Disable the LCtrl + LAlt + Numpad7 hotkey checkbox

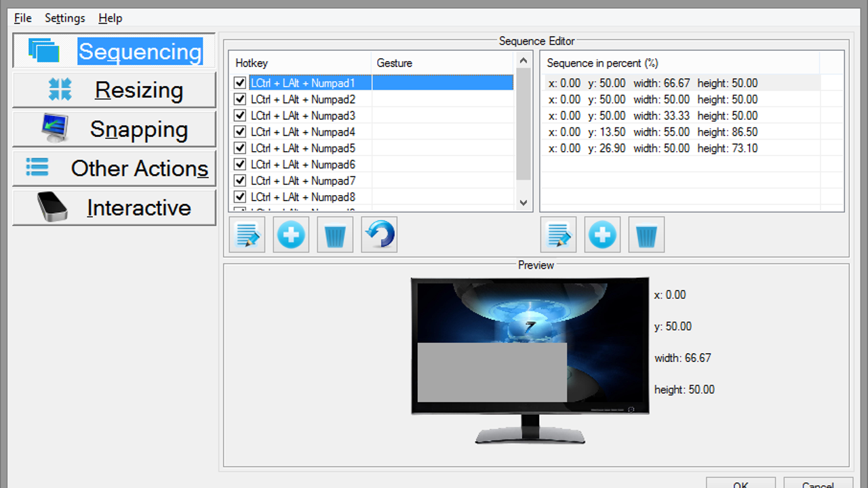[x=239, y=181]
